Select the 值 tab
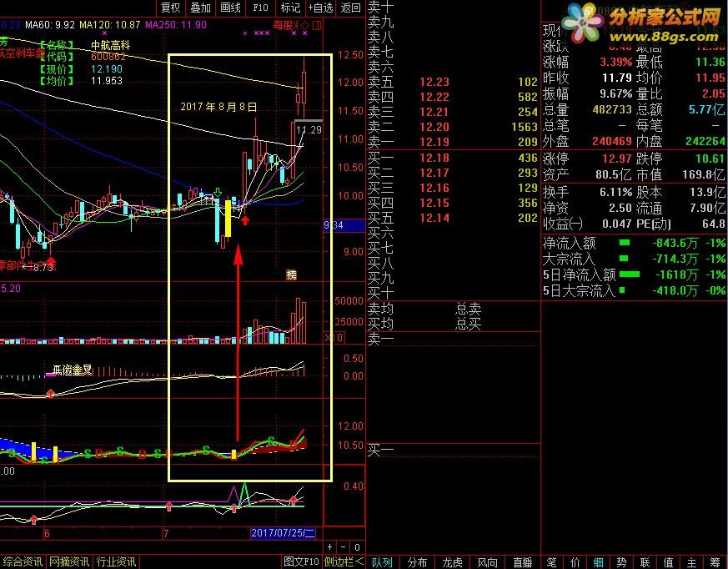Image resolution: width=728 pixels, height=569 pixels. [669, 562]
